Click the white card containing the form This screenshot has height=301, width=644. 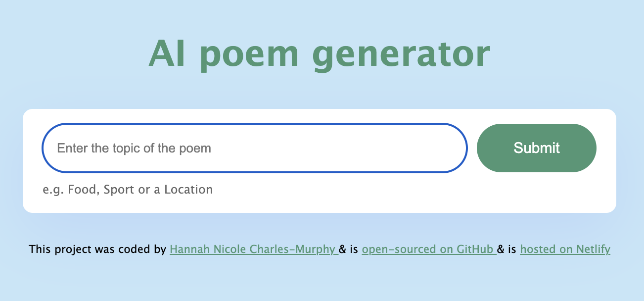321,203
